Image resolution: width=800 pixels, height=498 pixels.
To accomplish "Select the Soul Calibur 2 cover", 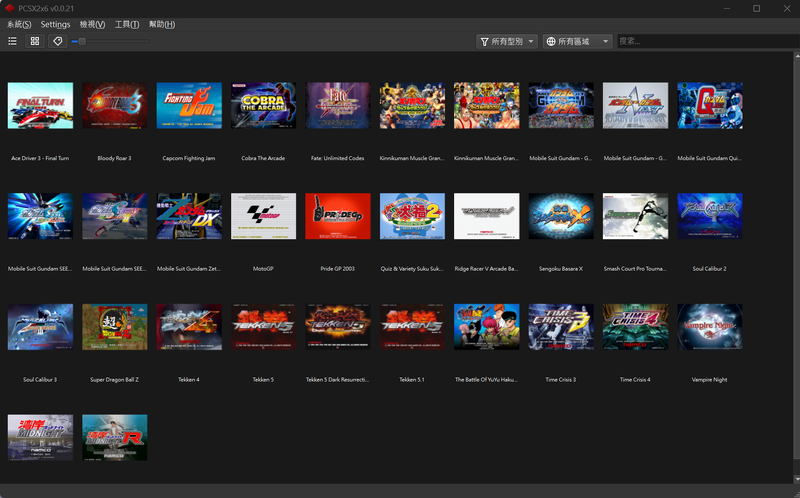I will point(710,216).
